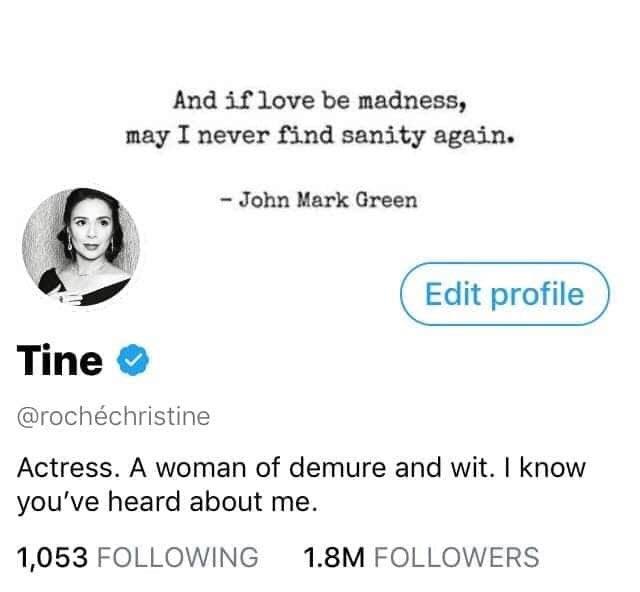Click the FOLLOWING label
Viewport: 640px width, 592px height.
178,557
